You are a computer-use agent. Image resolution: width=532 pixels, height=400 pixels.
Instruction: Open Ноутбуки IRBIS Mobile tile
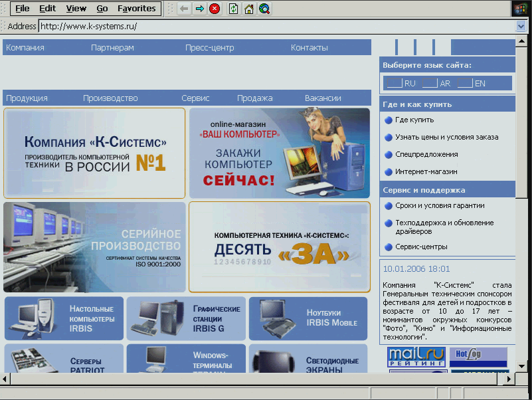click(x=308, y=318)
